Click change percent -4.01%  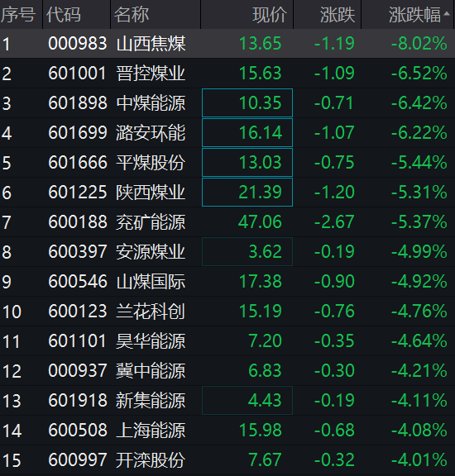(419, 460)
